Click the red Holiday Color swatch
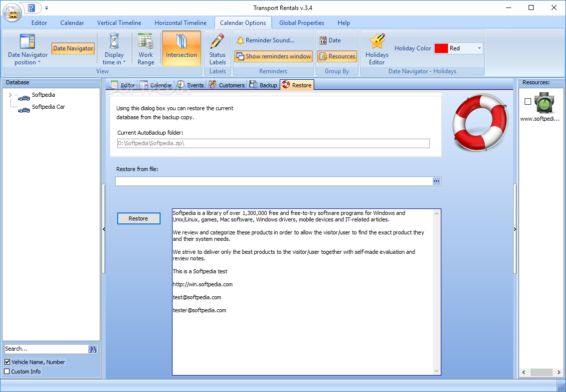The width and height of the screenshot is (566, 392). point(441,48)
